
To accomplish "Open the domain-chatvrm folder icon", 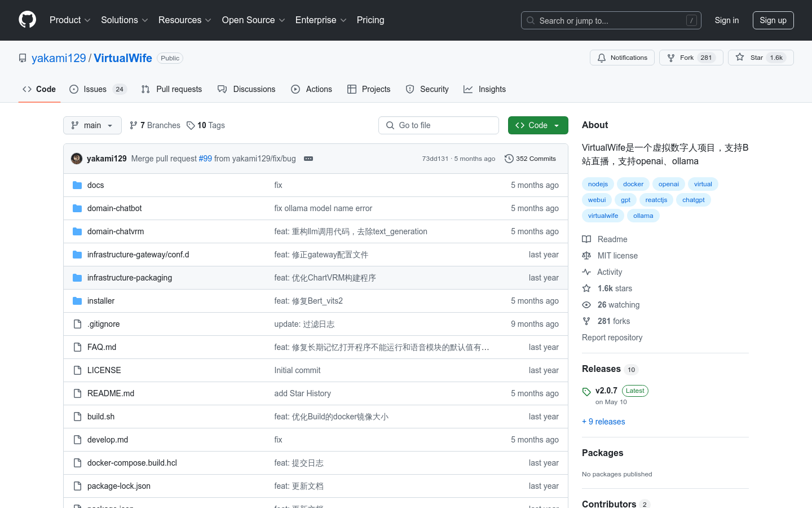I will pyautogui.click(x=77, y=231).
